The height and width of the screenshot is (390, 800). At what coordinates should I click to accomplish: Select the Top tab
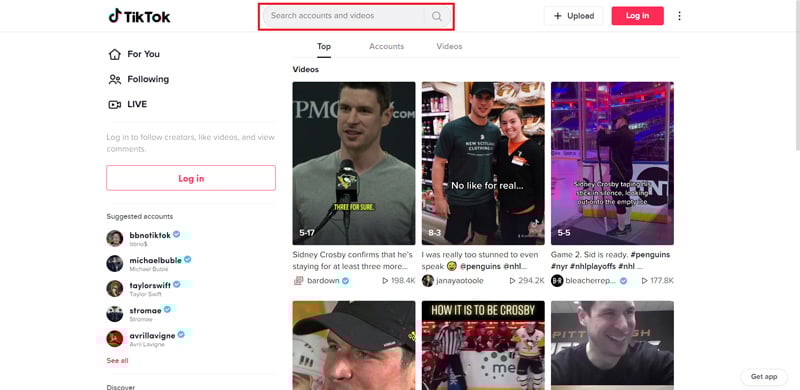pos(324,46)
